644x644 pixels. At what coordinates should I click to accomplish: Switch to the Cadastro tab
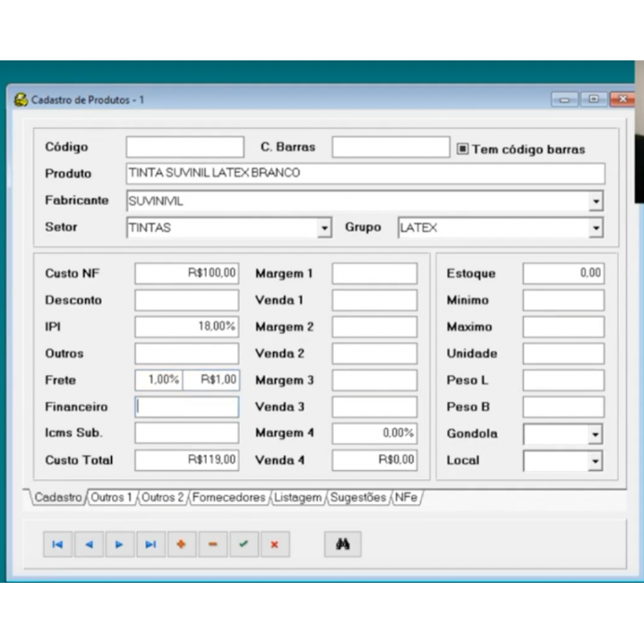click(x=58, y=497)
